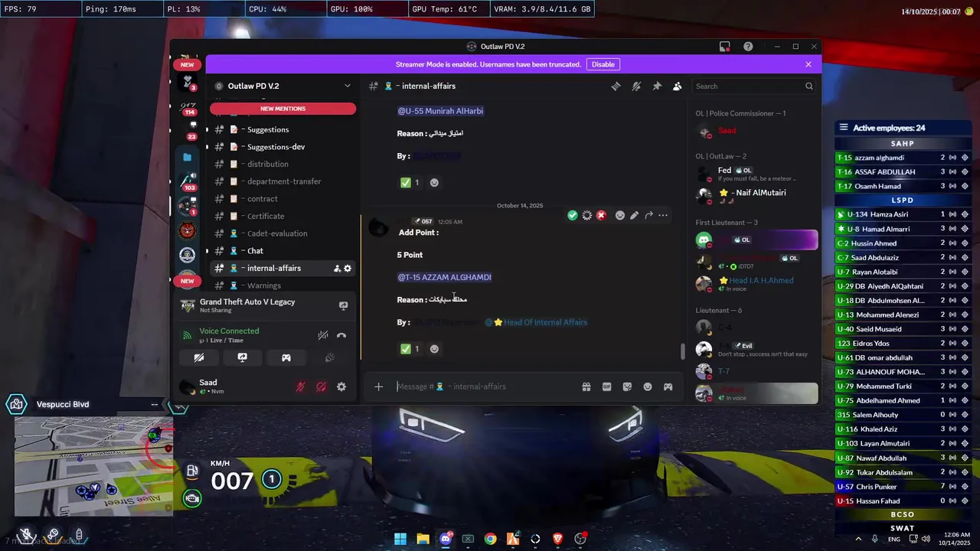Open the Apps/activities controller icon in message bar
The height and width of the screenshot is (551, 980).
(x=668, y=386)
